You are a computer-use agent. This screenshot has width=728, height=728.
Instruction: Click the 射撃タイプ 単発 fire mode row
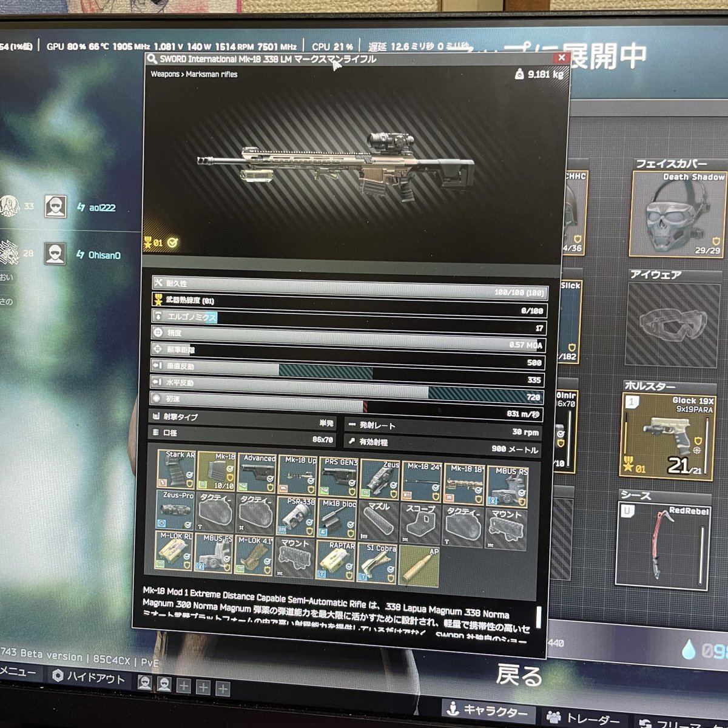(x=244, y=420)
